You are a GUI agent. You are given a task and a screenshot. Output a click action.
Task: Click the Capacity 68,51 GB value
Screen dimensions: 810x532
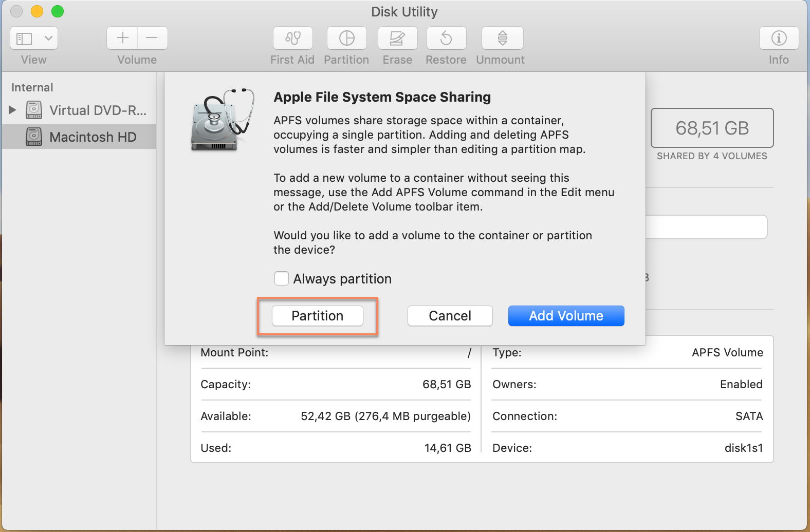(447, 384)
